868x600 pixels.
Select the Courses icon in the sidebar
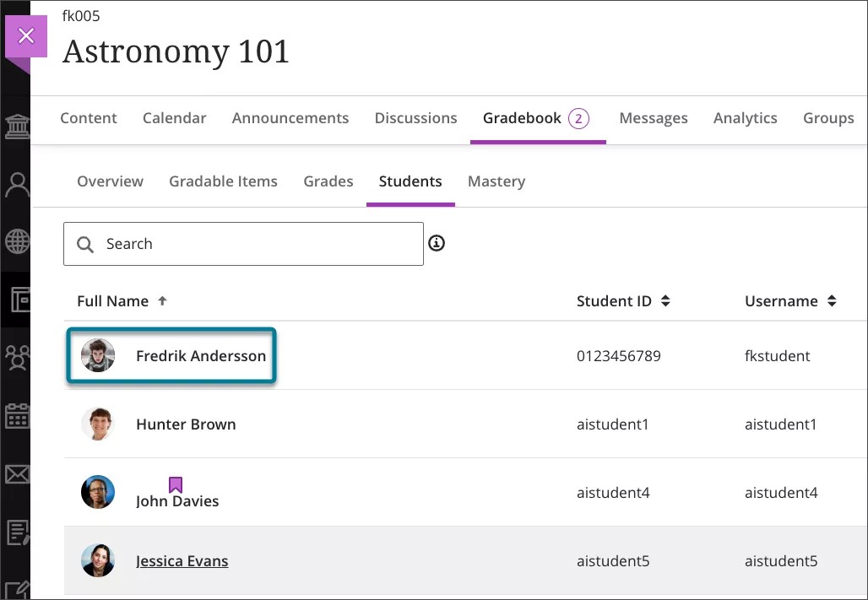(17, 300)
